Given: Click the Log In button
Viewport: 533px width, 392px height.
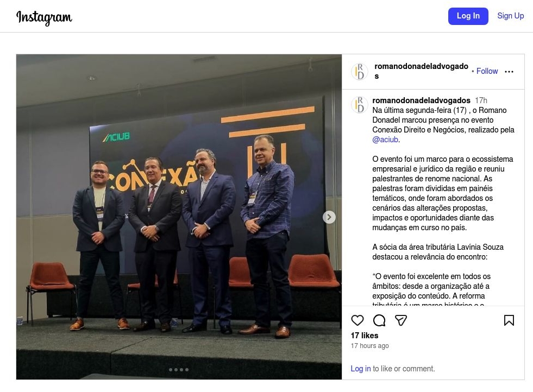Looking at the screenshot, I should pyautogui.click(x=468, y=16).
